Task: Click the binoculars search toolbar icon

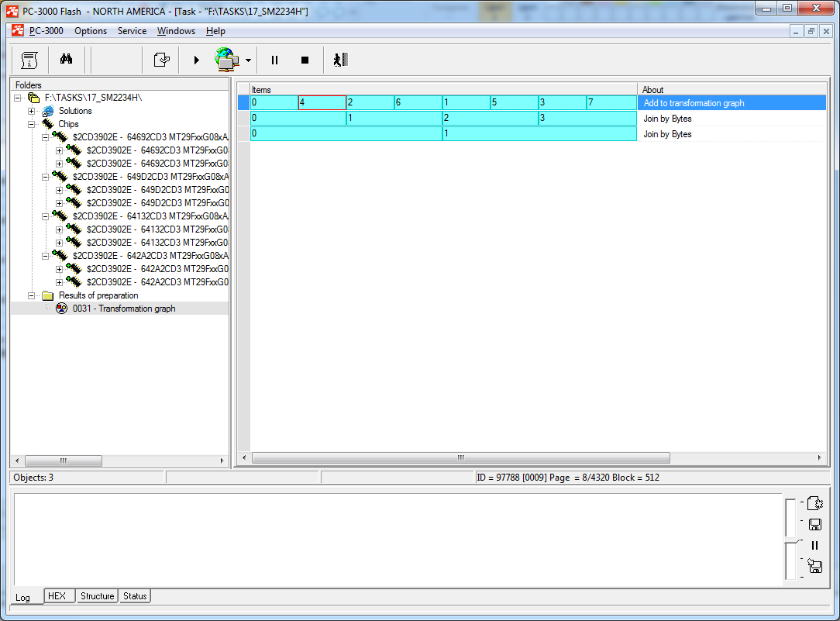Action: 66,60
